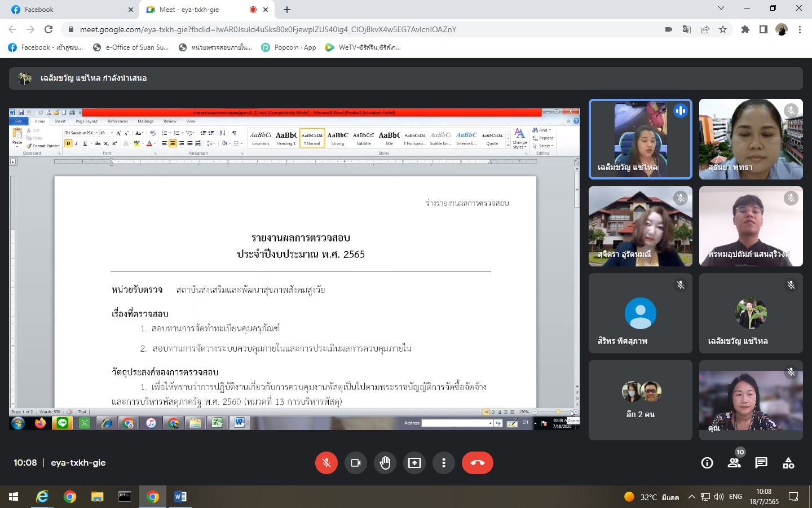Toggle the camera in Meet
This screenshot has height=508, width=812.
tap(355, 463)
